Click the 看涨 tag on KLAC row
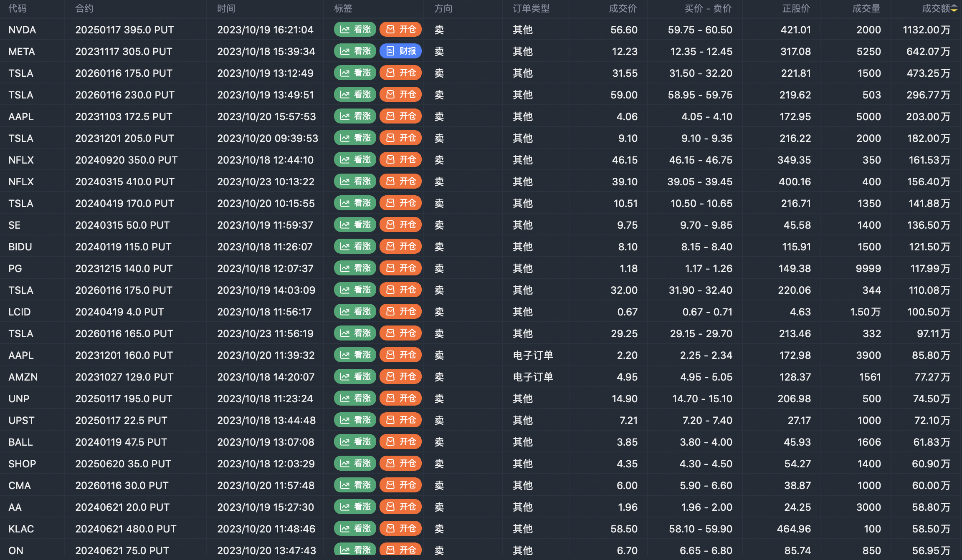The image size is (962, 560). (355, 529)
